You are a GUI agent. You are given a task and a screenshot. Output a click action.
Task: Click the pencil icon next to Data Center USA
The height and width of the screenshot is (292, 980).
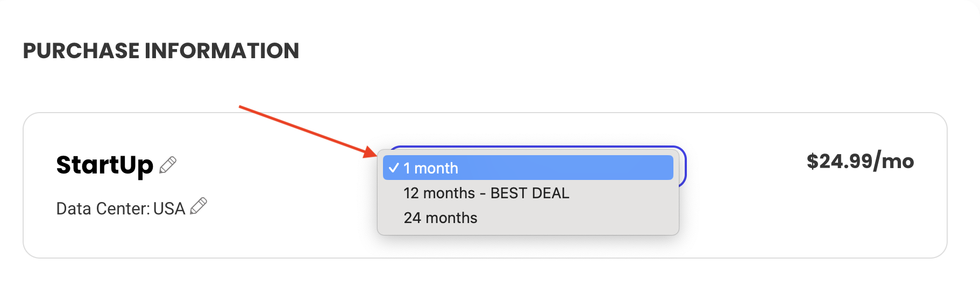coord(198,206)
